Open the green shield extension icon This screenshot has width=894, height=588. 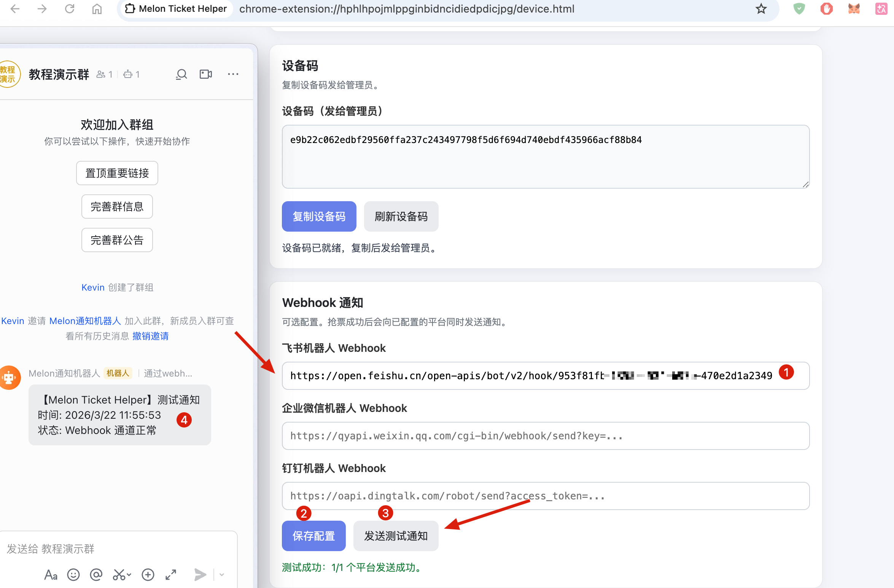point(799,8)
